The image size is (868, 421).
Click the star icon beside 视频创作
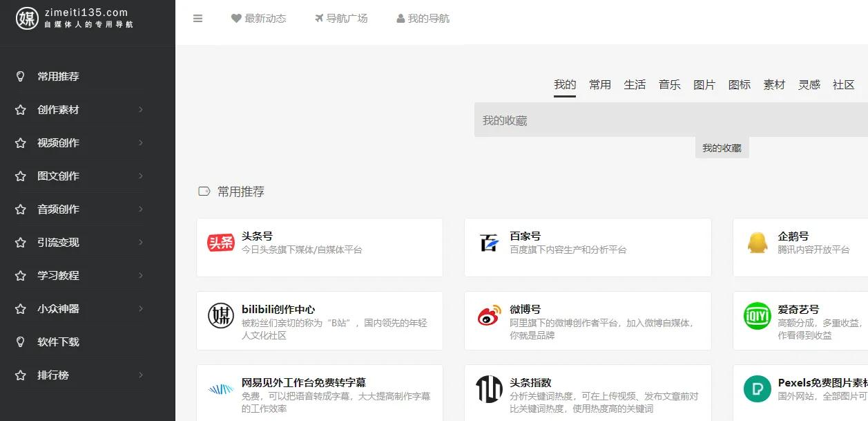[21, 143]
